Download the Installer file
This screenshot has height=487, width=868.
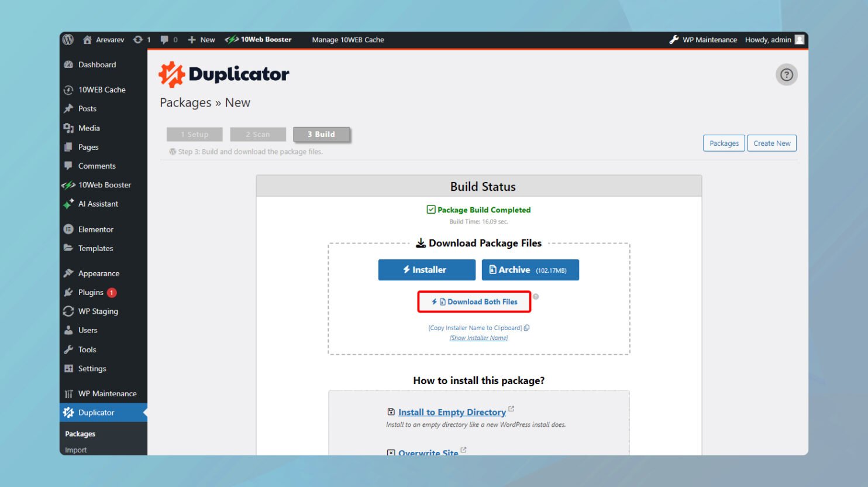click(426, 270)
